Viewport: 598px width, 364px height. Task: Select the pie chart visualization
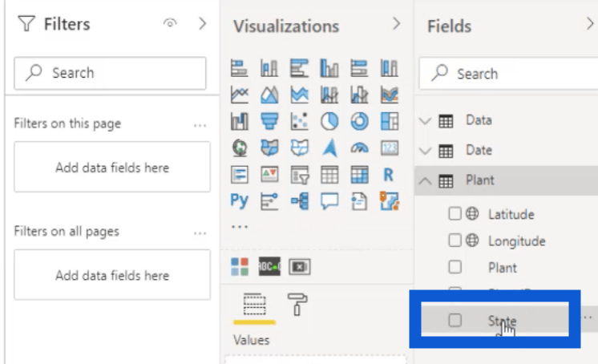(330, 121)
